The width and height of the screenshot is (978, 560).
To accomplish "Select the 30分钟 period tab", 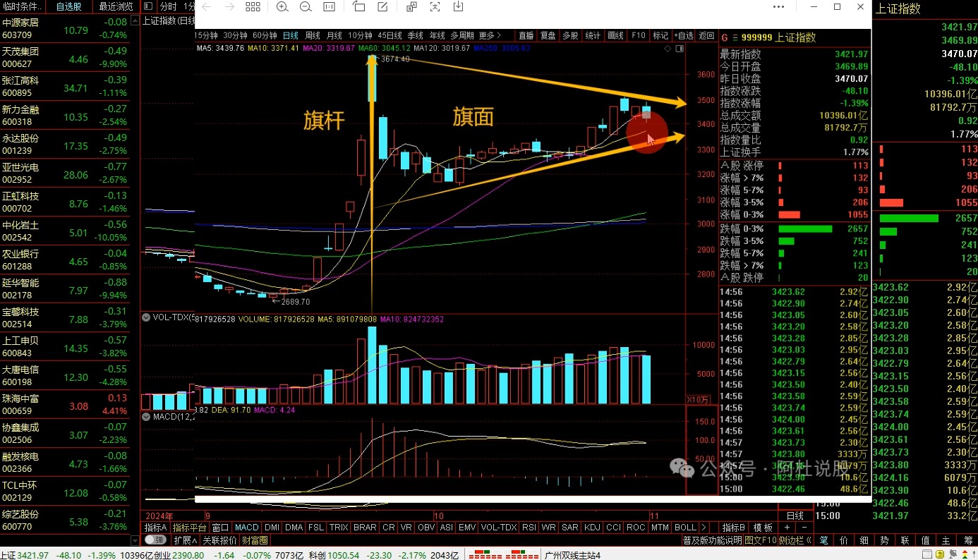I will [x=235, y=35].
